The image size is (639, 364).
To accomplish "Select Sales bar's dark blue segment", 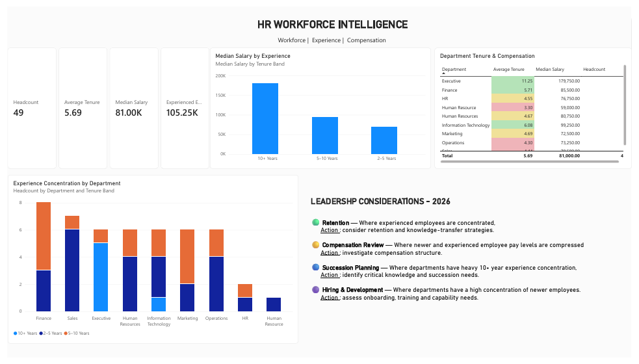I will (x=72, y=270).
